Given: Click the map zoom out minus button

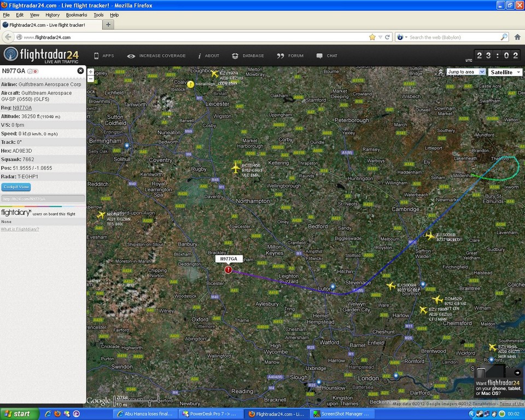Looking at the screenshot, I should (x=91, y=79).
